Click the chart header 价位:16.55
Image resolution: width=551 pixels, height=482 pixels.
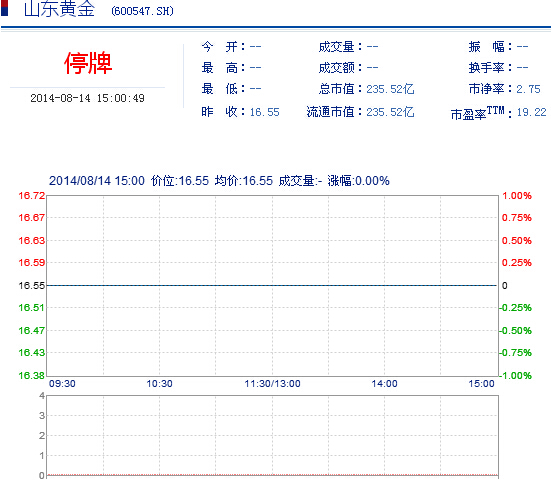pyautogui.click(x=180, y=181)
